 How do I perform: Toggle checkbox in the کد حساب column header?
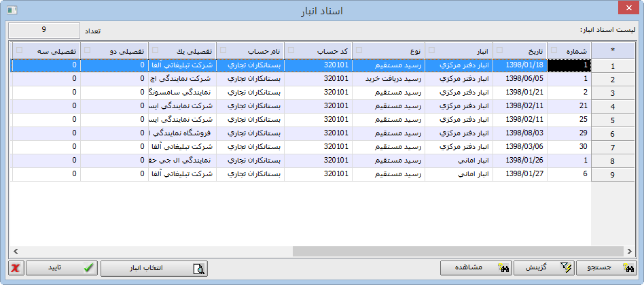click(x=291, y=50)
